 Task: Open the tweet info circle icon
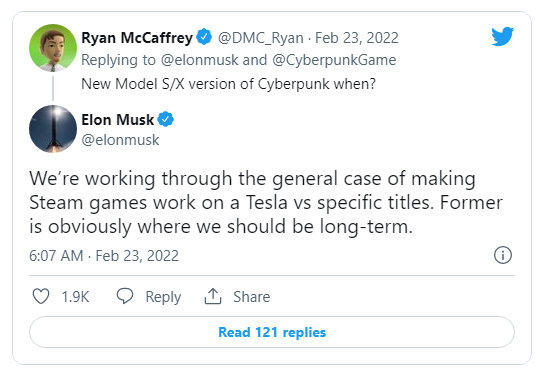pyautogui.click(x=502, y=256)
